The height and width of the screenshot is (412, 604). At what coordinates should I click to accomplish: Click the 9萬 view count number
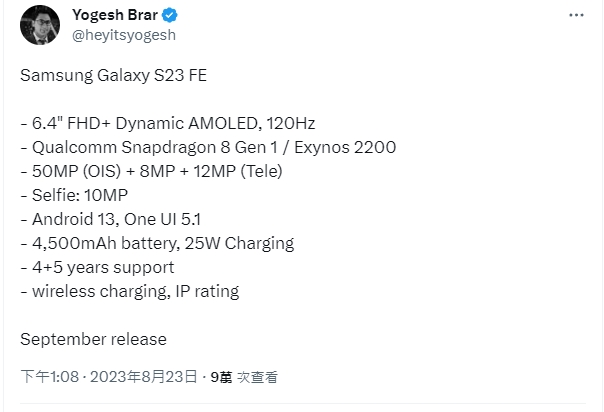click(221, 377)
